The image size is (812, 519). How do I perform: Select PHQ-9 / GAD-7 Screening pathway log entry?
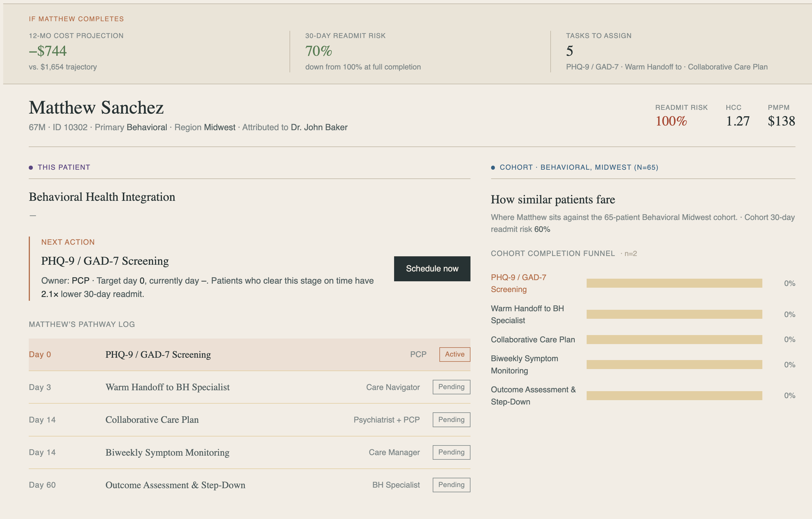(249, 354)
